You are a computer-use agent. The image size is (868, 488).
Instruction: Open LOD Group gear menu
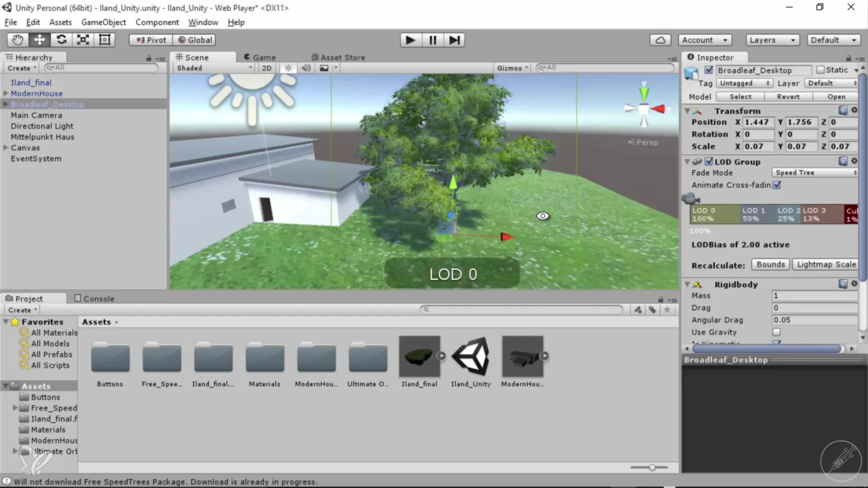click(854, 161)
